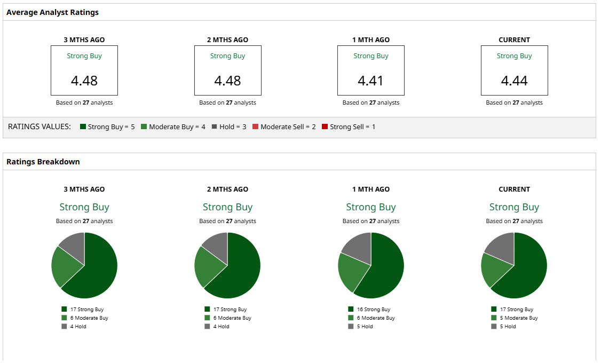Click the 3 MTHS AGO header in Ratings Breakdown
The image size is (601, 364).
pyautogui.click(x=84, y=189)
